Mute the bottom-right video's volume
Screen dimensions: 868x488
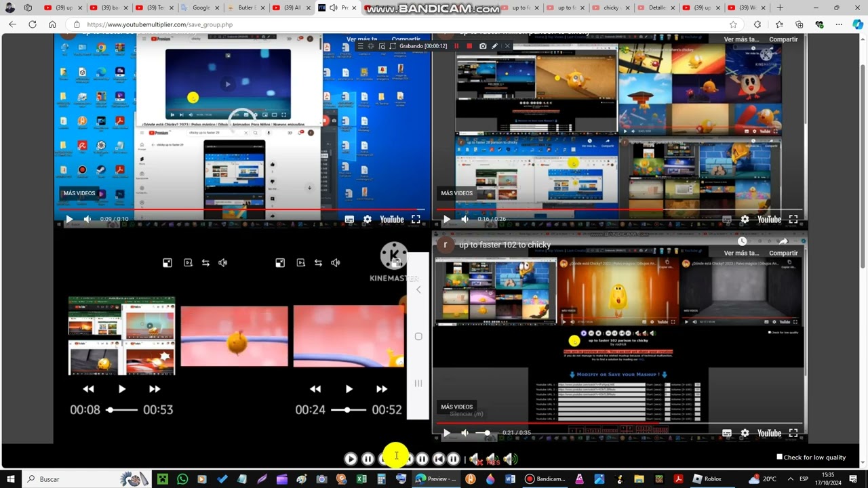[465, 433]
